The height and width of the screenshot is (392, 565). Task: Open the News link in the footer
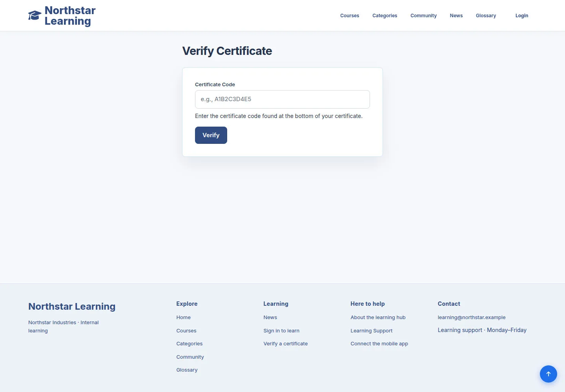click(270, 318)
